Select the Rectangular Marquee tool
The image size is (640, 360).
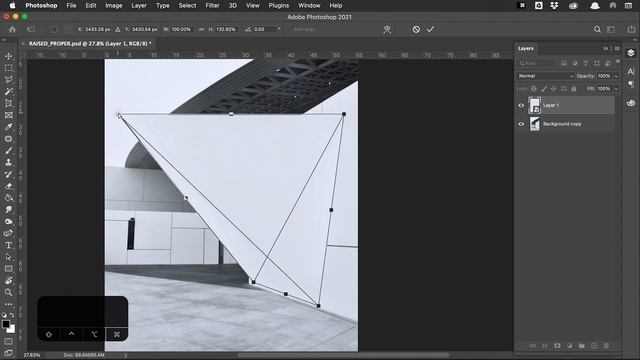pos(9,68)
